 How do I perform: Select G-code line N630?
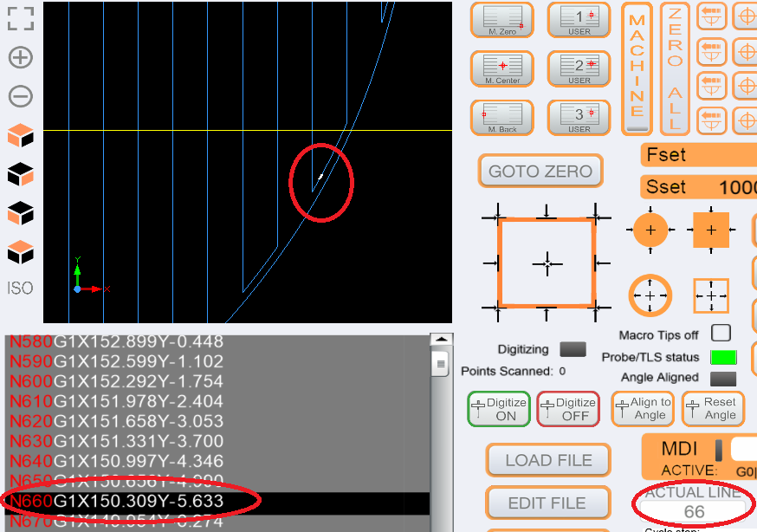pos(217,441)
